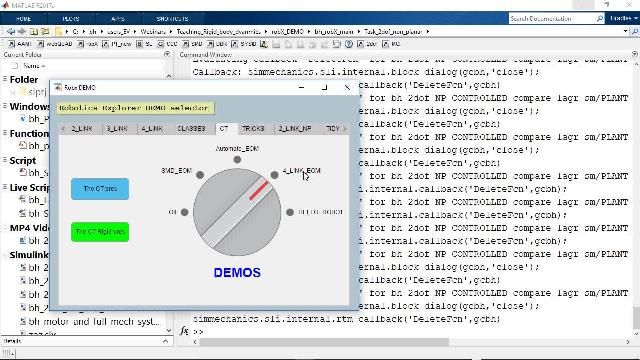This screenshot has height=360, width=640.
Task: Collapse the Folder group
Action: coord(5,79)
